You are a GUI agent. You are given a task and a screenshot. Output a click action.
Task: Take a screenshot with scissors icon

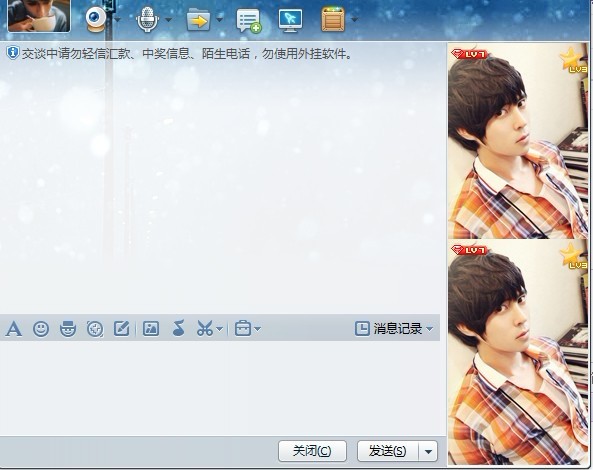205,329
